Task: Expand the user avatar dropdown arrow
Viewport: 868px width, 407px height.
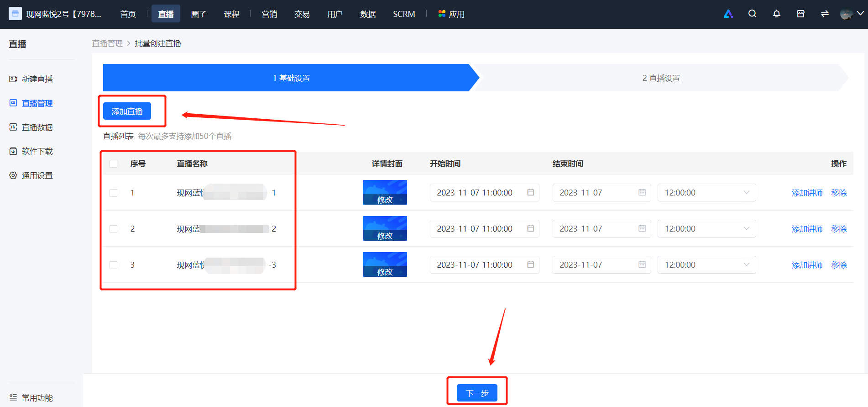Action: (860, 14)
